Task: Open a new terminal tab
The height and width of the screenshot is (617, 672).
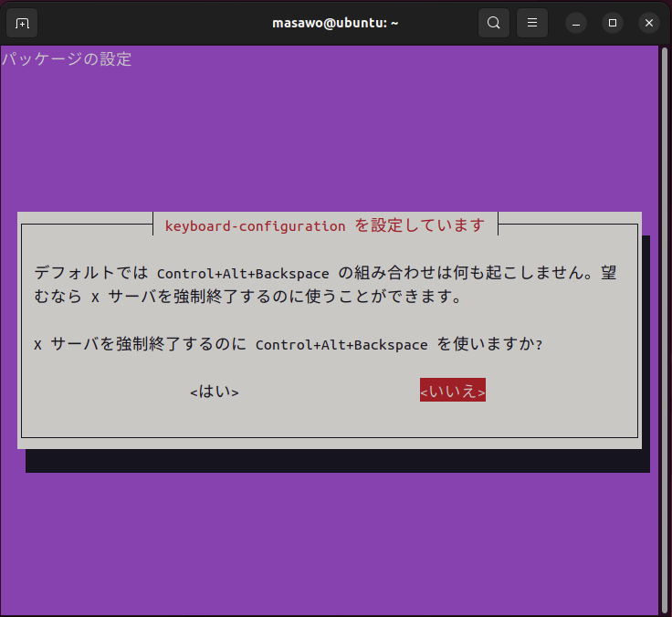Action: click(x=22, y=23)
